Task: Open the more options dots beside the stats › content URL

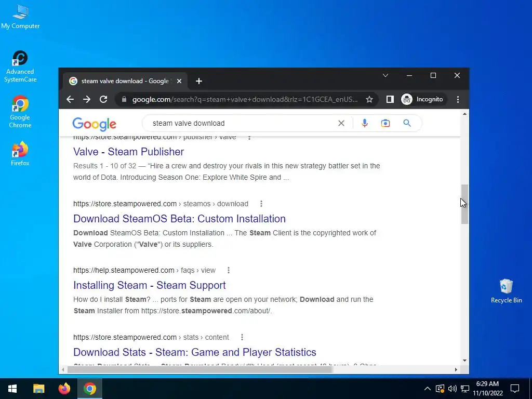Action: pos(242,337)
